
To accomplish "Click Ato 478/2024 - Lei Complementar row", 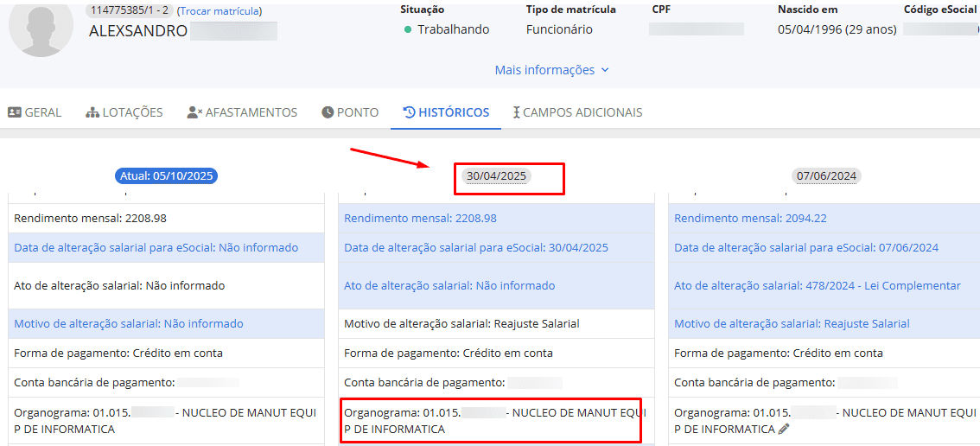I will point(824,285).
